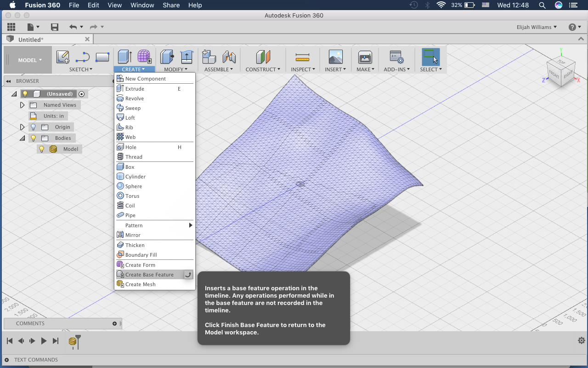Viewport: 588px width, 368px height.
Task: Click the timeline Play button
Action: (x=44, y=341)
